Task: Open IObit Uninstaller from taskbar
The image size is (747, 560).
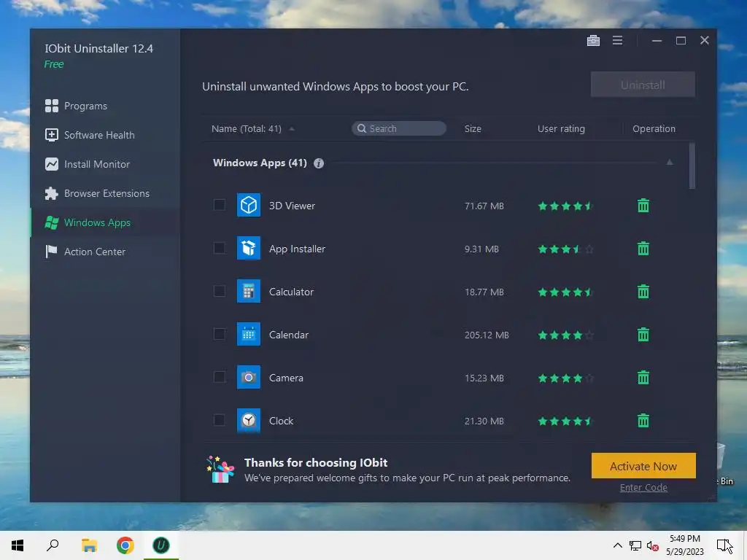Action: (x=161, y=545)
